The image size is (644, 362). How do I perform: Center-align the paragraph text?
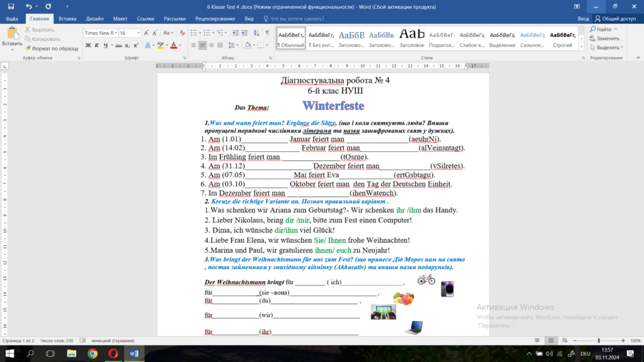203,46
